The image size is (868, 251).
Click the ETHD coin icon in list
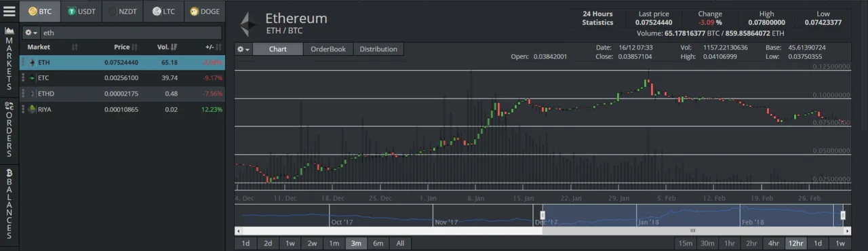pyautogui.click(x=32, y=94)
